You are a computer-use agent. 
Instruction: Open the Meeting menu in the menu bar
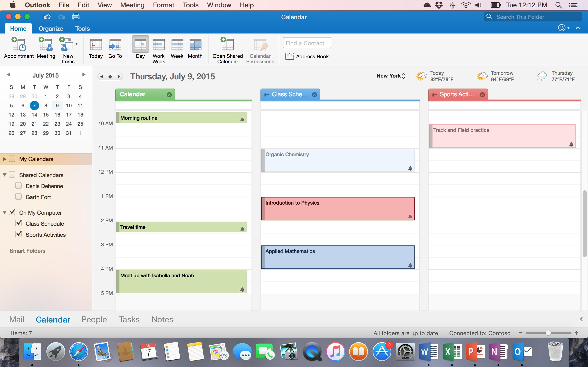coord(132,5)
